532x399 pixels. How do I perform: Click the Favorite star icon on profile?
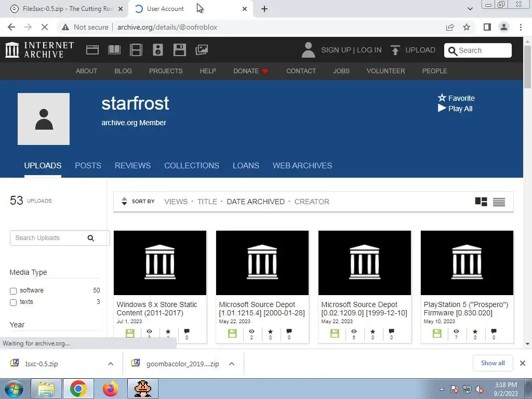pos(442,98)
